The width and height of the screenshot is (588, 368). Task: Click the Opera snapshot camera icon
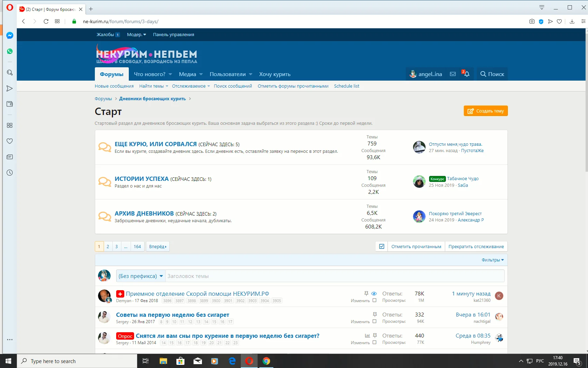pyautogui.click(x=532, y=21)
